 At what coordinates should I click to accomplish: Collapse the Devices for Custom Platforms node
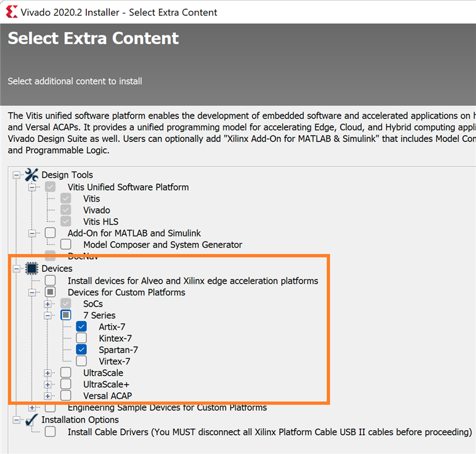click(32, 293)
